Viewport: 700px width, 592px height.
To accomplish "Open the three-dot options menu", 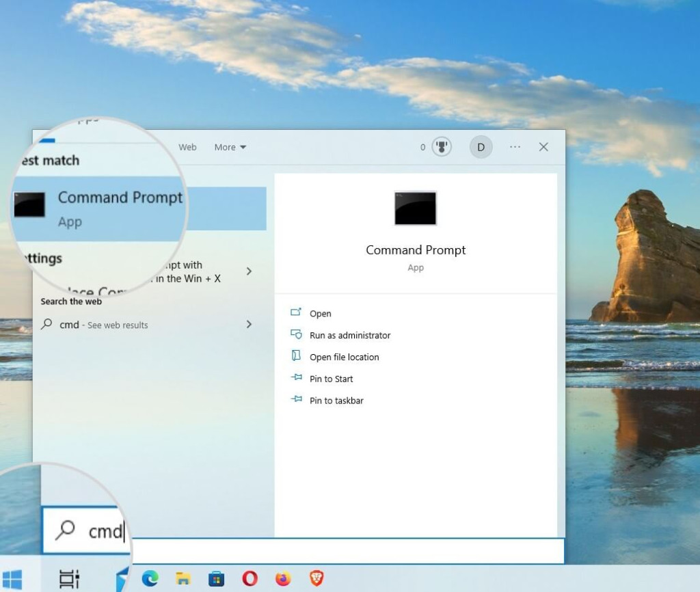I will (x=515, y=147).
